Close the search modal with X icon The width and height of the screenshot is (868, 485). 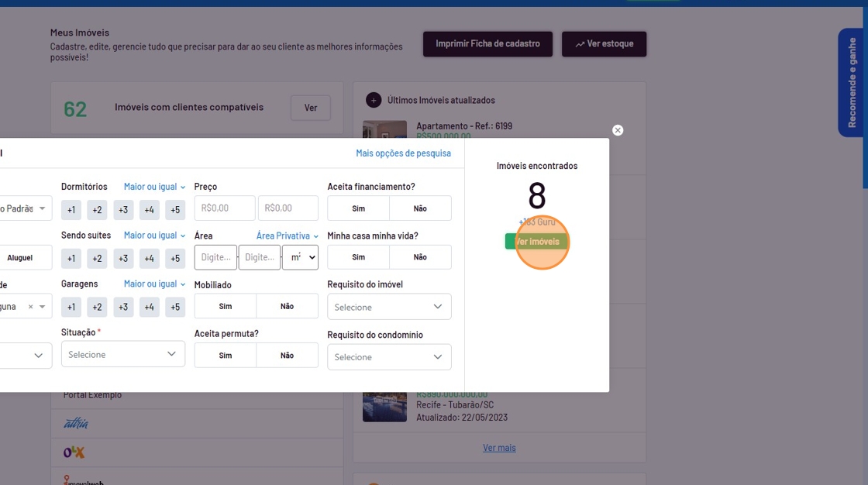click(618, 130)
